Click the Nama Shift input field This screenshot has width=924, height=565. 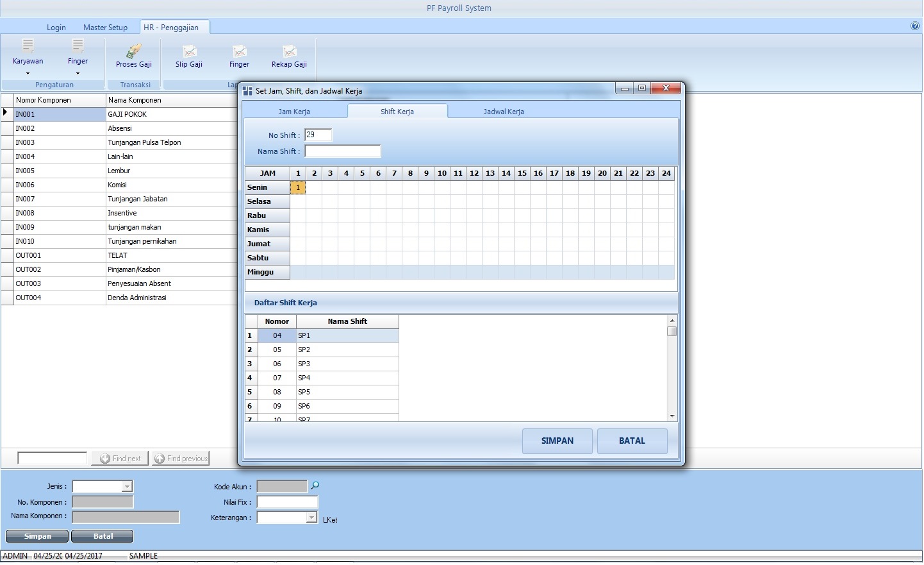(x=343, y=151)
